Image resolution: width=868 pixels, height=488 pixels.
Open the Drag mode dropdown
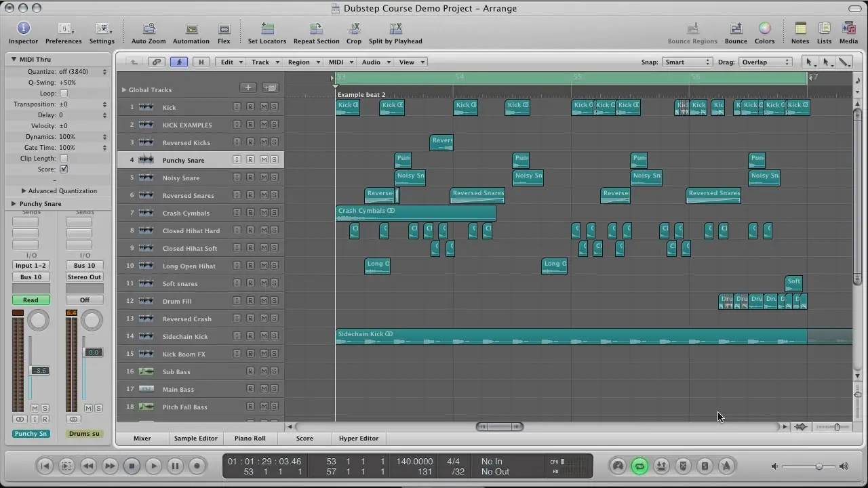pyautogui.click(x=765, y=62)
